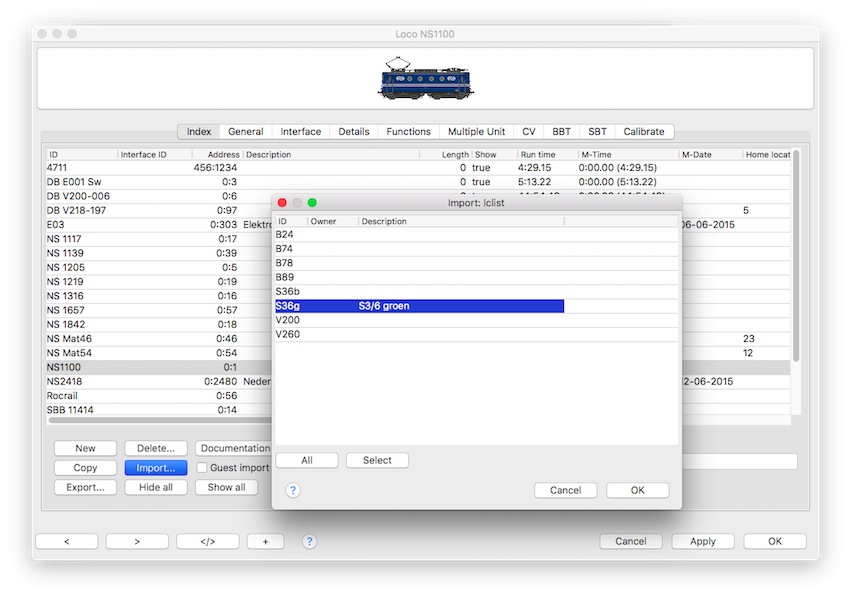
Task: Select V200 in the import list
Action: (x=288, y=320)
